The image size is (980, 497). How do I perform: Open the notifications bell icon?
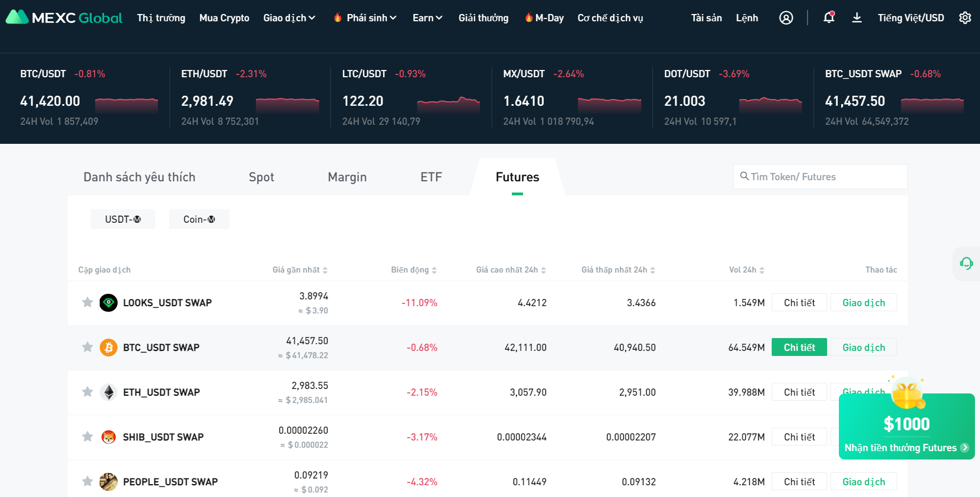(x=829, y=17)
